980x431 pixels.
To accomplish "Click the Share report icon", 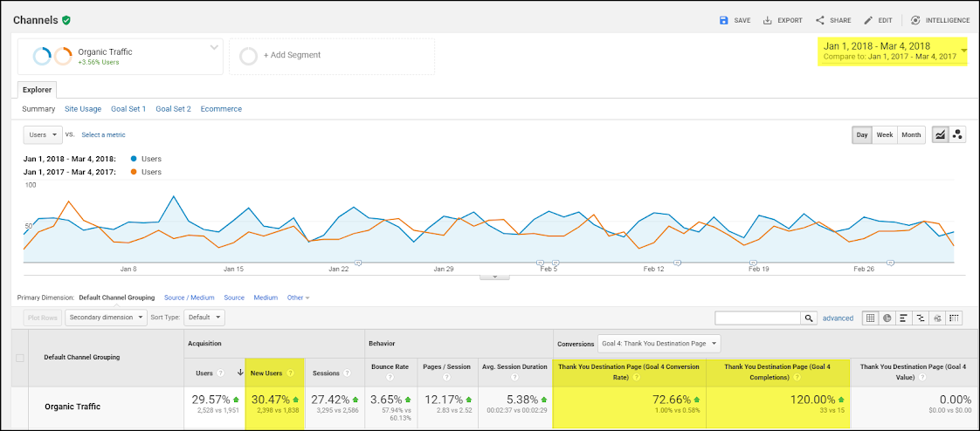I will [820, 20].
